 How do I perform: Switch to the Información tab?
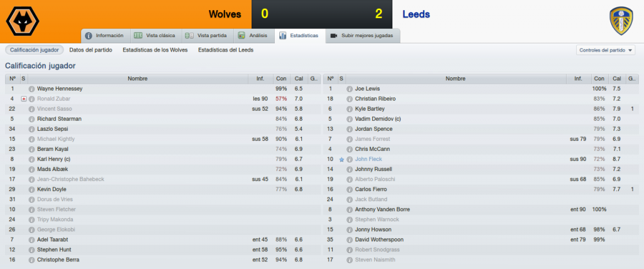point(106,36)
